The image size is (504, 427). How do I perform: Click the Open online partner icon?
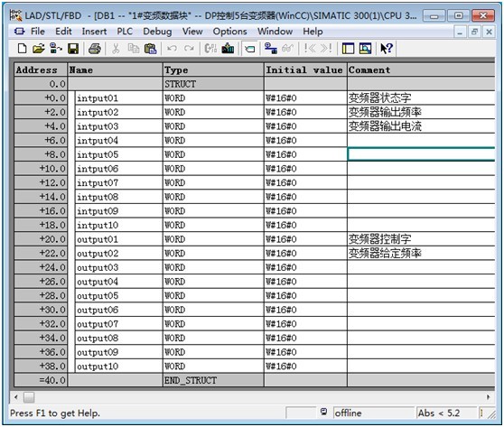coord(271,49)
